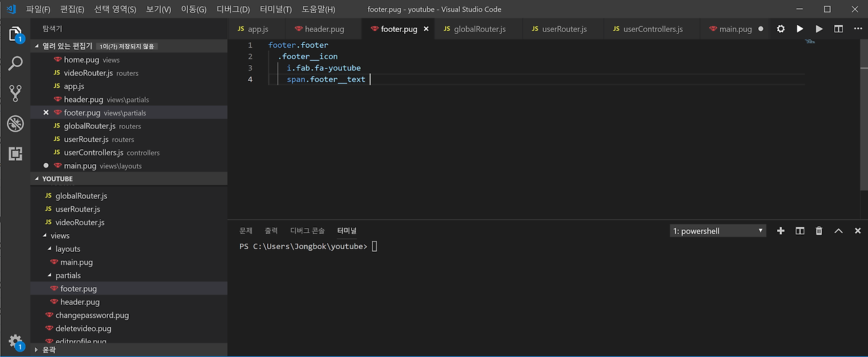
Task: Open the Explorer view in the activity bar
Action: pos(15,33)
